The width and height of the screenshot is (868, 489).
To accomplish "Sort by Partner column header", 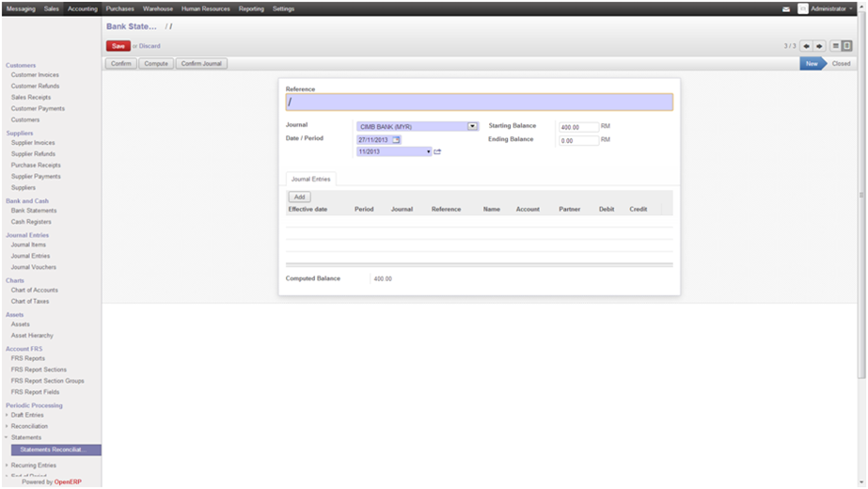I will coord(570,210).
